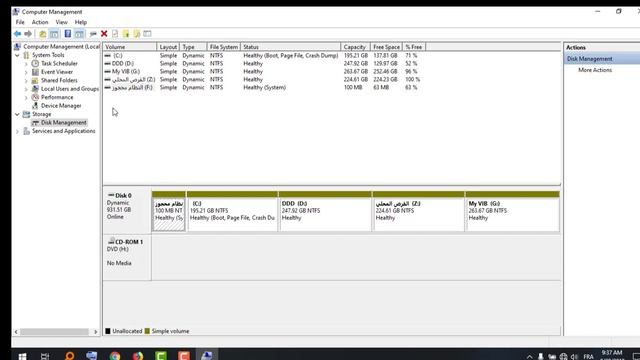Open Task View on the taskbar
Image resolution: width=640 pixels, height=360 pixels.
(45, 356)
